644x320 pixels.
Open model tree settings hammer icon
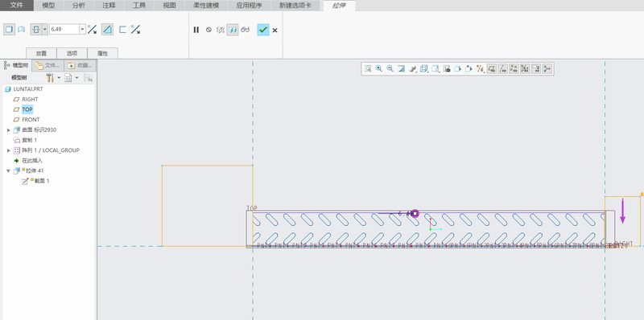pyautogui.click(x=50, y=77)
